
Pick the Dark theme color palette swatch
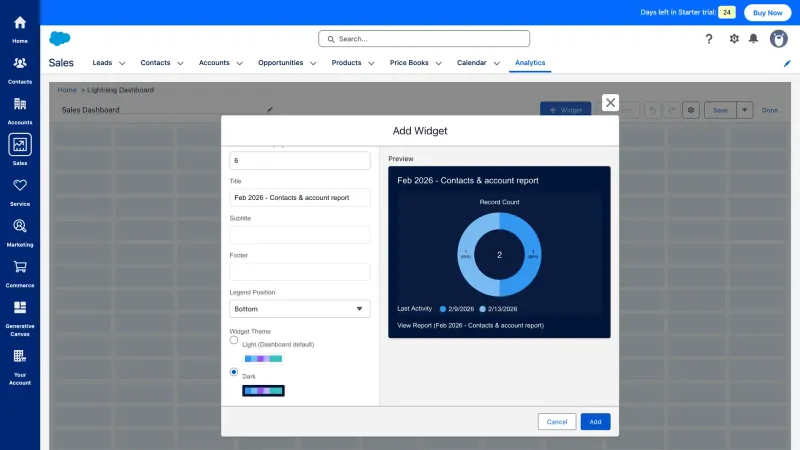pos(263,391)
